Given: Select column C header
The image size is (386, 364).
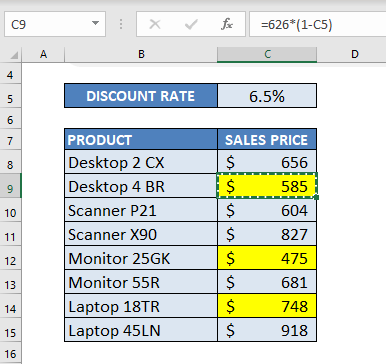Looking at the screenshot, I should 267,54.
